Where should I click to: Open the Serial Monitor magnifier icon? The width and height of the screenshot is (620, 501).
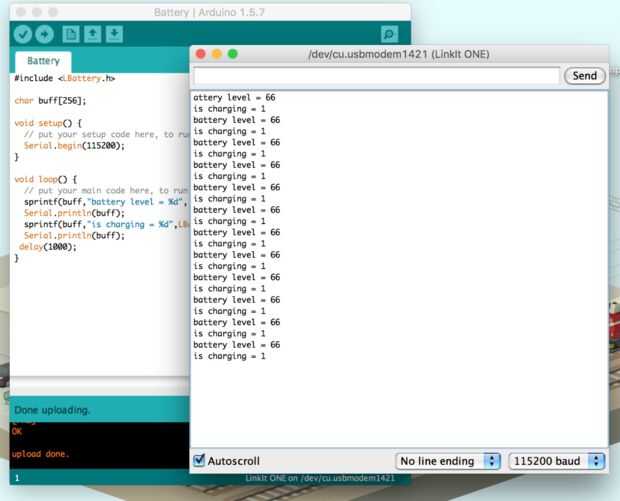click(x=389, y=34)
